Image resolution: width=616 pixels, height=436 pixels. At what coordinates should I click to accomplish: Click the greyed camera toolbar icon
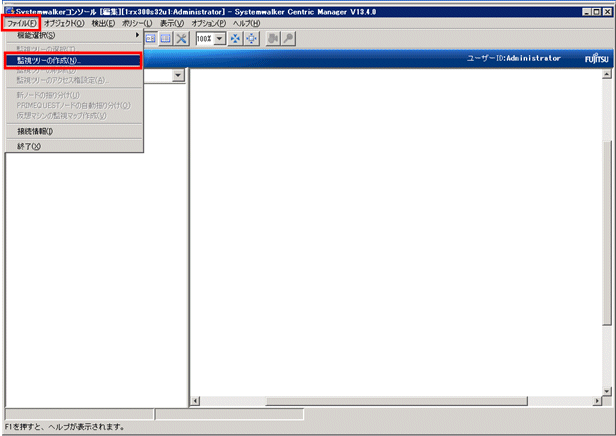point(273,38)
